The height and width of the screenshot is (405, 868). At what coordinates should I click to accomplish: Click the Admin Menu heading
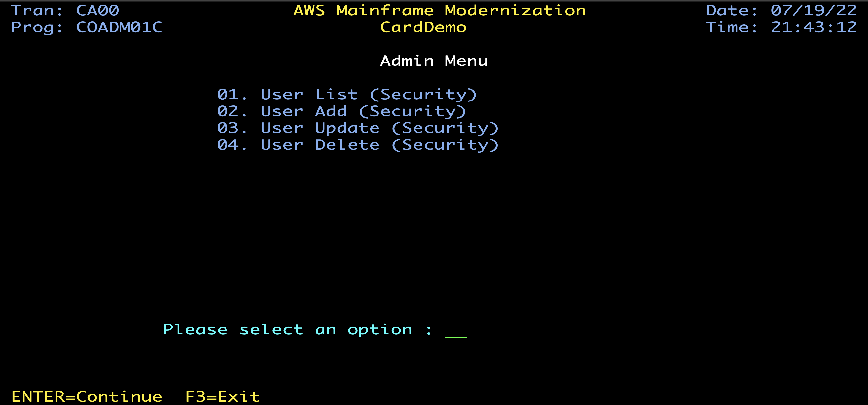pos(434,61)
